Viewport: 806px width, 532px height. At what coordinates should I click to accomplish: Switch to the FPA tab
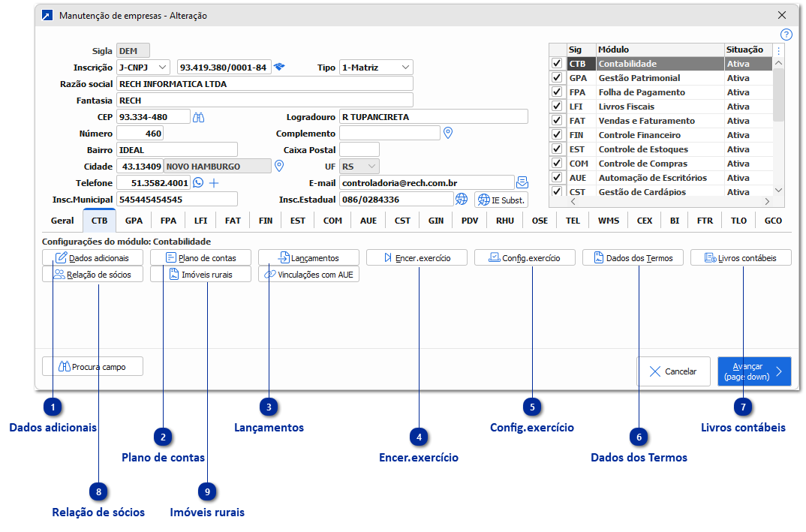tap(168, 221)
